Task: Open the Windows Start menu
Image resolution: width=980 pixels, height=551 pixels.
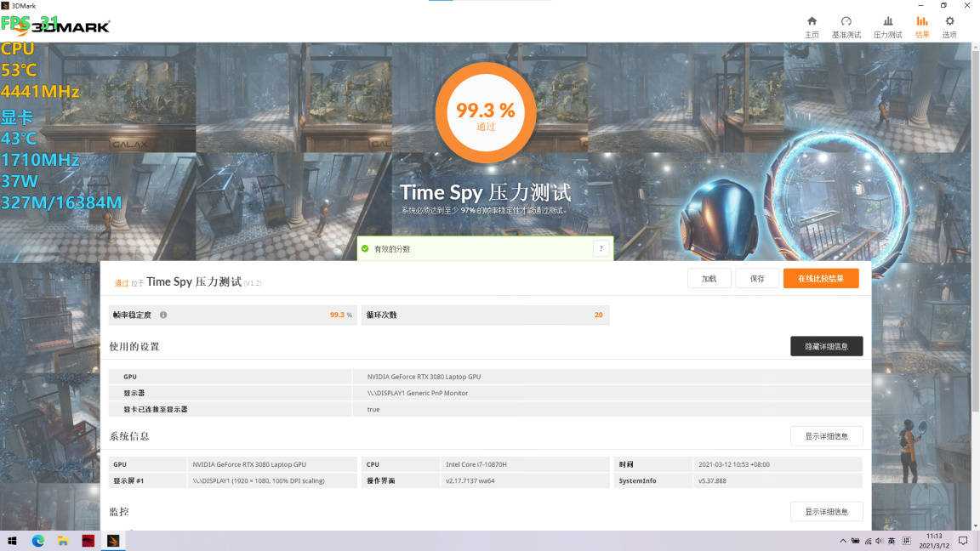Action: pos(11,540)
